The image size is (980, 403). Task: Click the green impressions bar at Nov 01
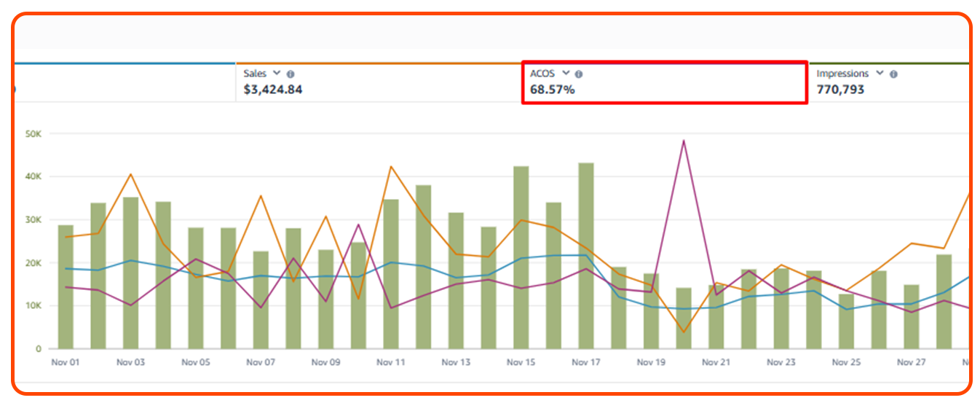[x=66, y=287]
